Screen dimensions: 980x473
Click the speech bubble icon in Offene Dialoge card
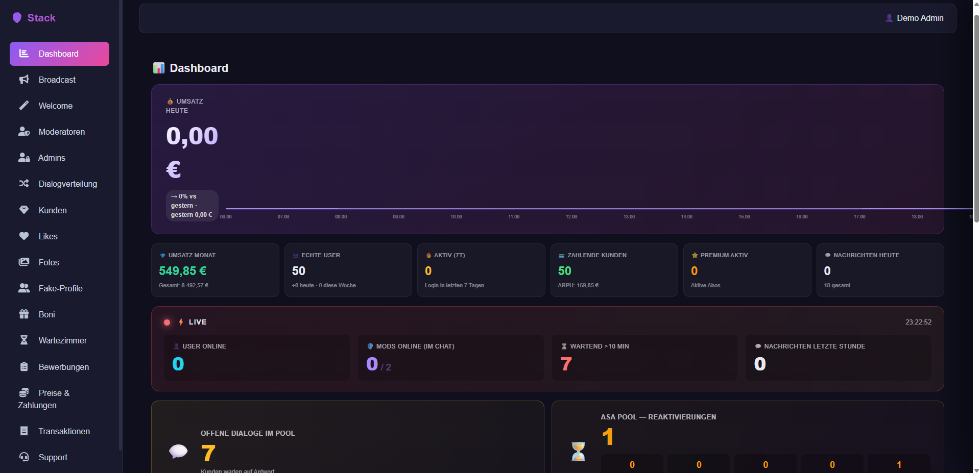pos(178,452)
